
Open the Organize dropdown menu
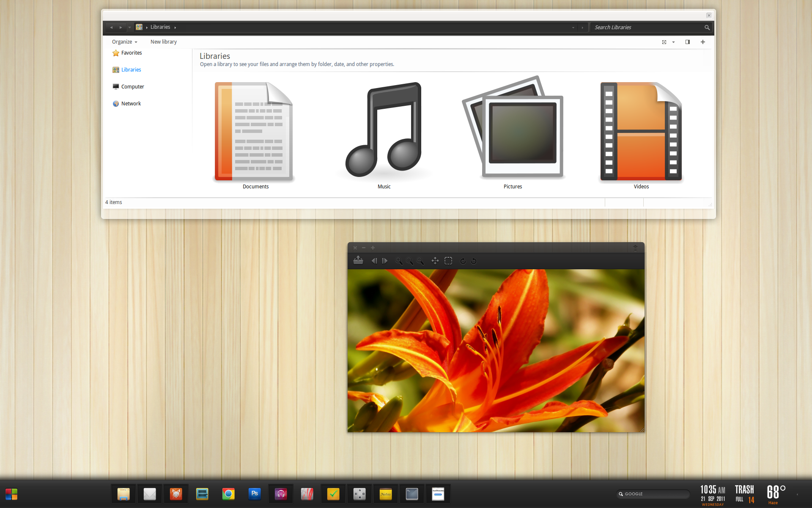point(124,42)
